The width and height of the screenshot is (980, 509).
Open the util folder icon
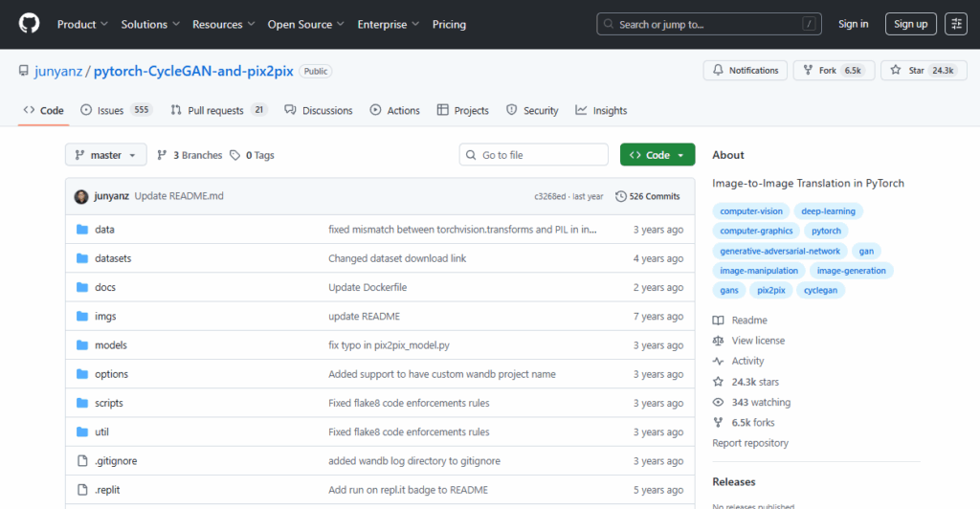(82, 432)
